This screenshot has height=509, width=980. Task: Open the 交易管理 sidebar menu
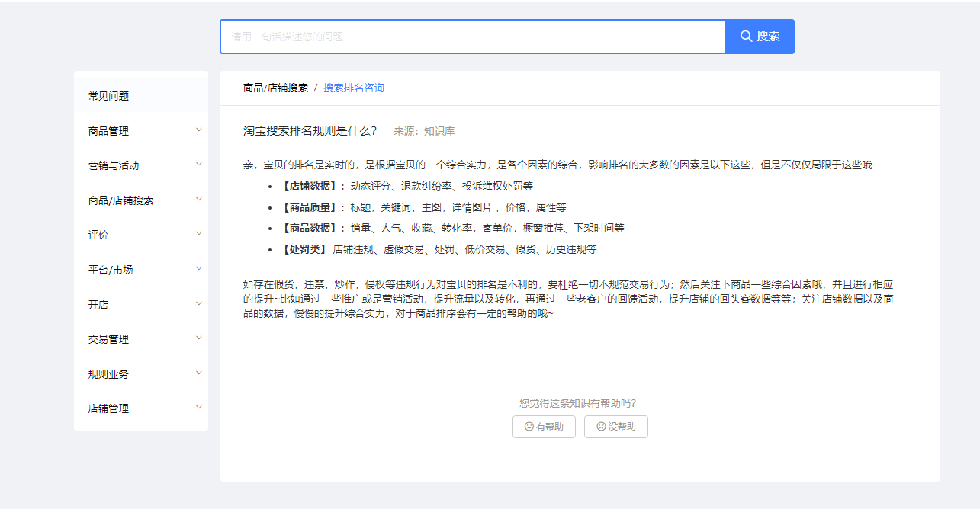(x=141, y=339)
